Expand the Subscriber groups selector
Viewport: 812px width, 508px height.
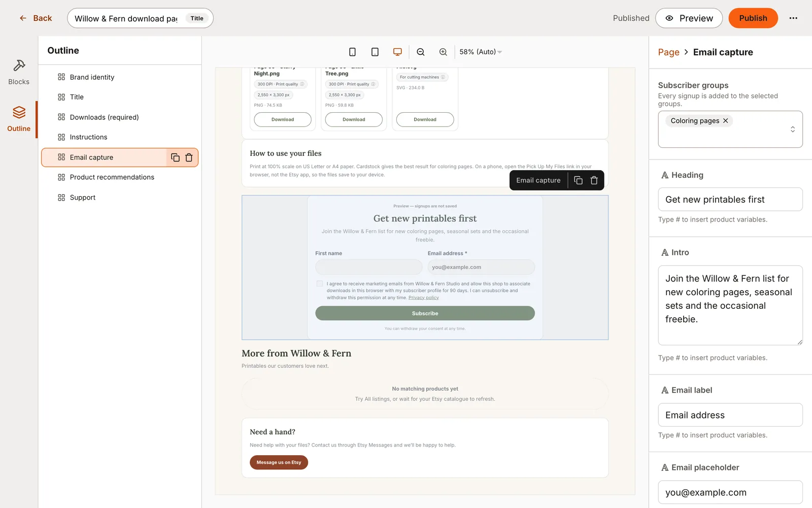[x=793, y=130]
